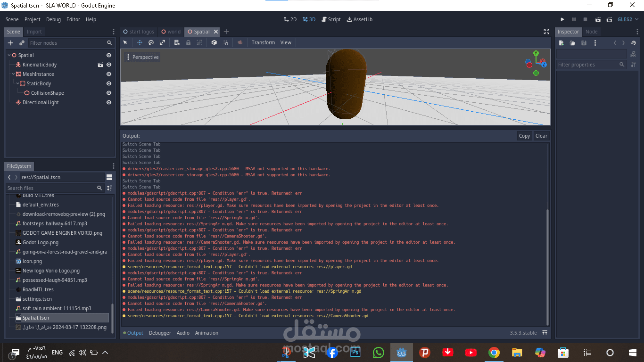Play a custom scene
644x362 pixels.
[610, 19]
